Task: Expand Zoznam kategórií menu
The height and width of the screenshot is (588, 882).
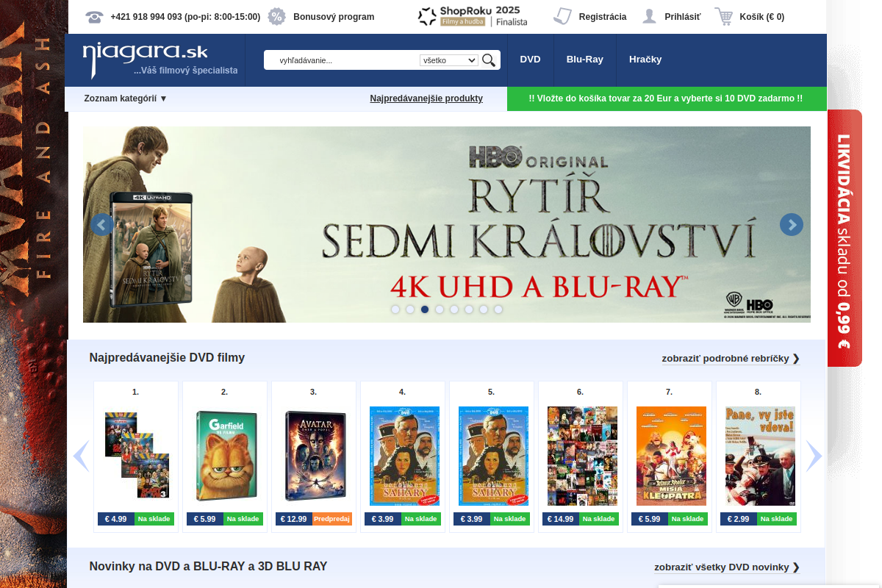Action: point(126,98)
